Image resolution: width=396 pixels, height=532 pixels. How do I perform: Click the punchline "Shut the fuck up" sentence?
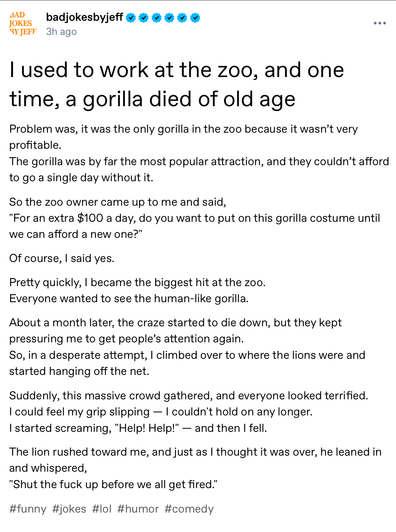(x=113, y=484)
